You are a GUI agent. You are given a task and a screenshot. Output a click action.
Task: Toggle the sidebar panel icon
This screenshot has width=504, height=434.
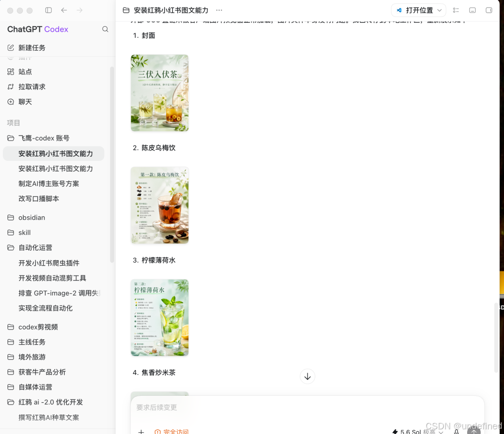click(49, 10)
